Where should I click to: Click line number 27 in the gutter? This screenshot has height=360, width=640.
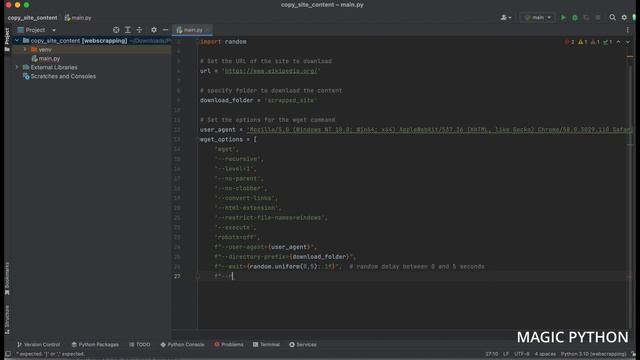coord(177,276)
